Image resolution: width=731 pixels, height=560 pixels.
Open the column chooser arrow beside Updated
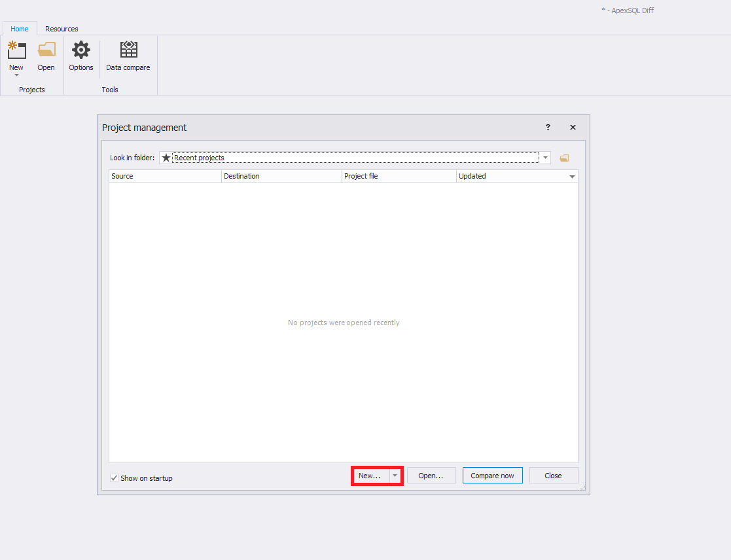pyautogui.click(x=572, y=177)
